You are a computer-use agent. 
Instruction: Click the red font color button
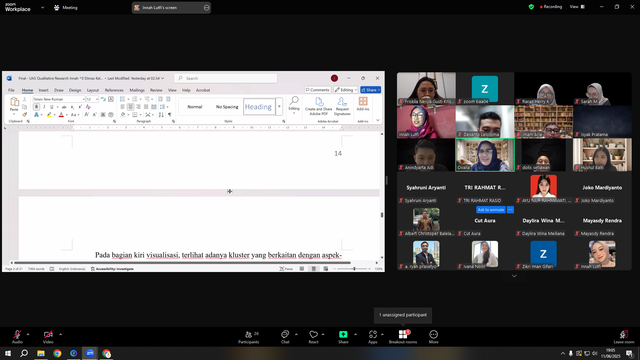click(61, 115)
